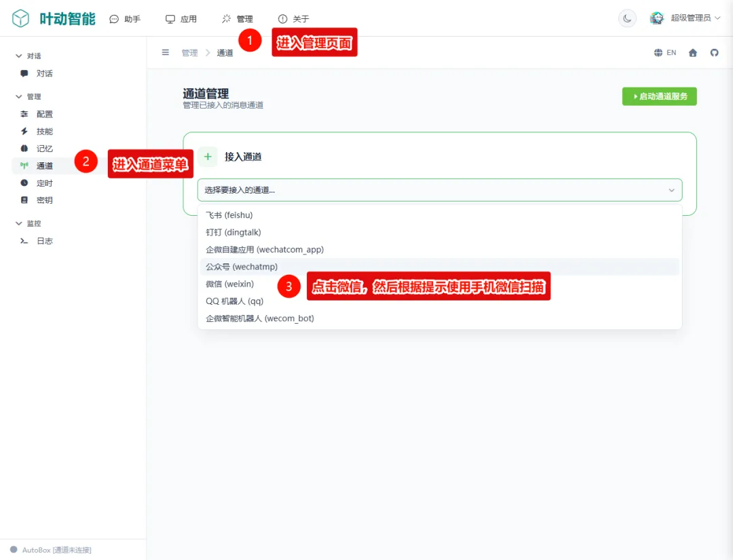
Task: Click 管理已接入的消息通道 subtitle text
Action: [x=223, y=105]
